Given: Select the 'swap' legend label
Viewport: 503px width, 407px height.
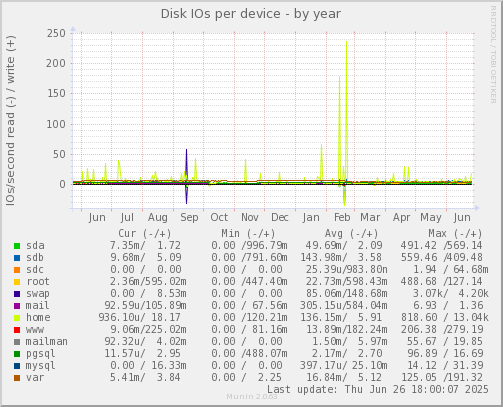Looking at the screenshot, I should click(38, 294).
